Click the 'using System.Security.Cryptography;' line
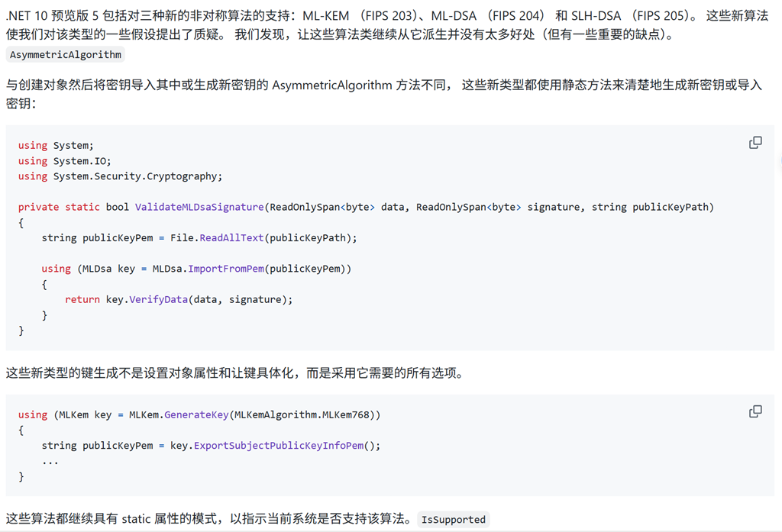 click(x=120, y=176)
